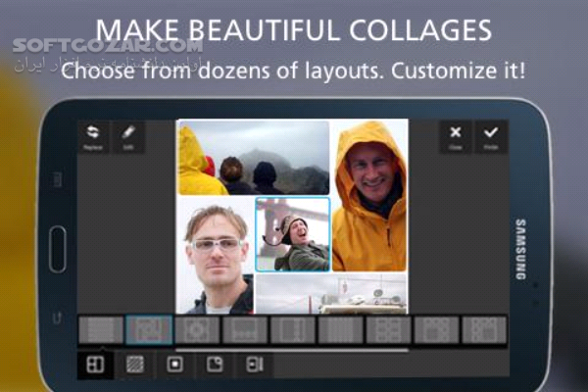Select the yellow raincoat smiling man photo

369,195
